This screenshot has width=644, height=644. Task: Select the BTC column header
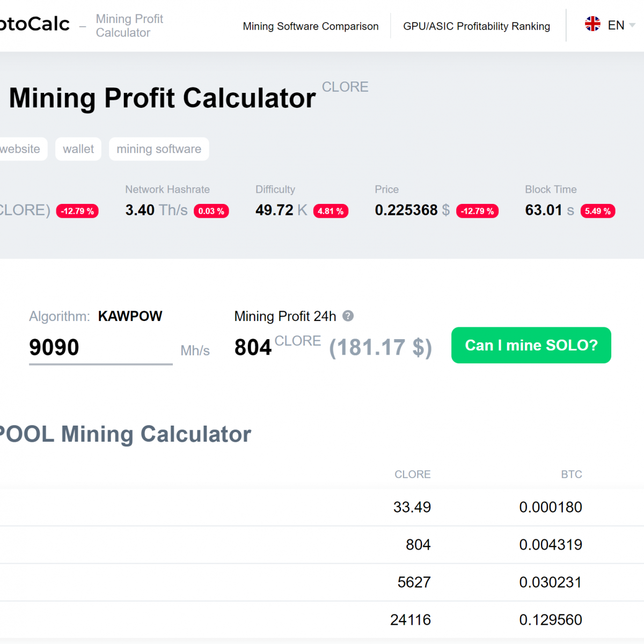pyautogui.click(x=572, y=474)
